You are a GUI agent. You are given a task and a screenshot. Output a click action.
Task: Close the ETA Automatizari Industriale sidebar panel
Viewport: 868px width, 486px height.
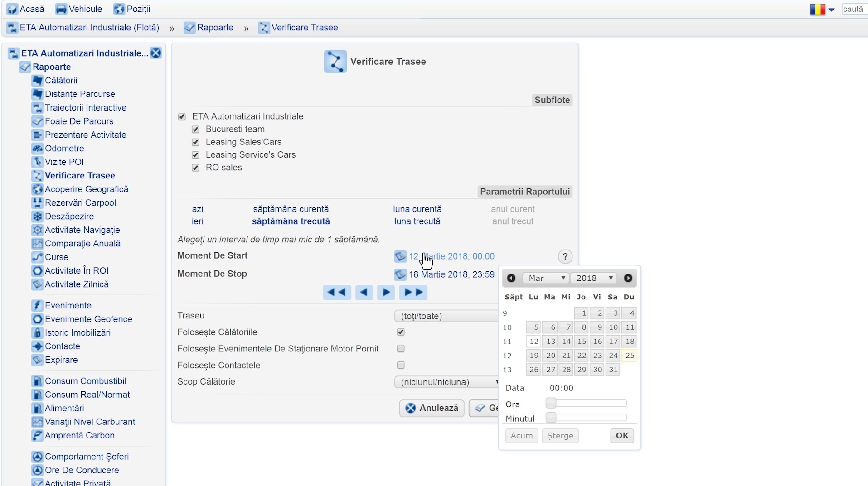(x=156, y=53)
